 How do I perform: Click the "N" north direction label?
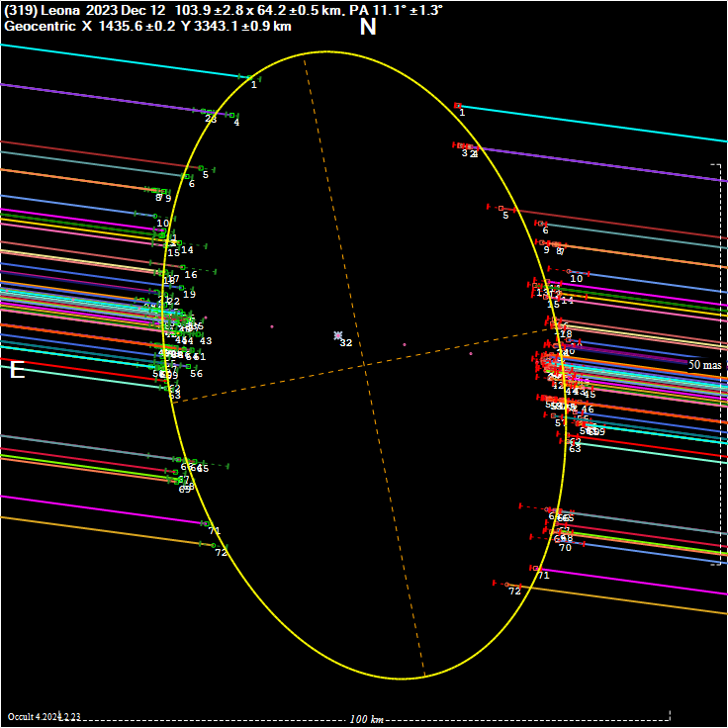click(368, 28)
